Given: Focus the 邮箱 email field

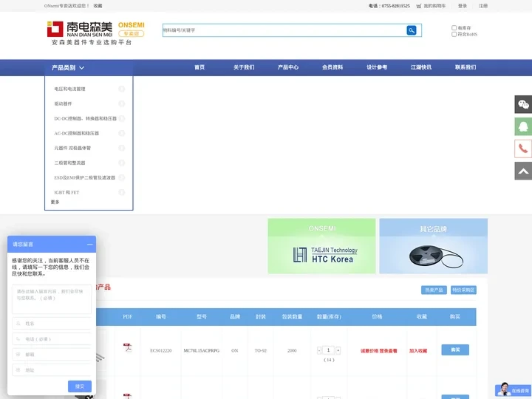Looking at the screenshot, I should click(x=52, y=354).
